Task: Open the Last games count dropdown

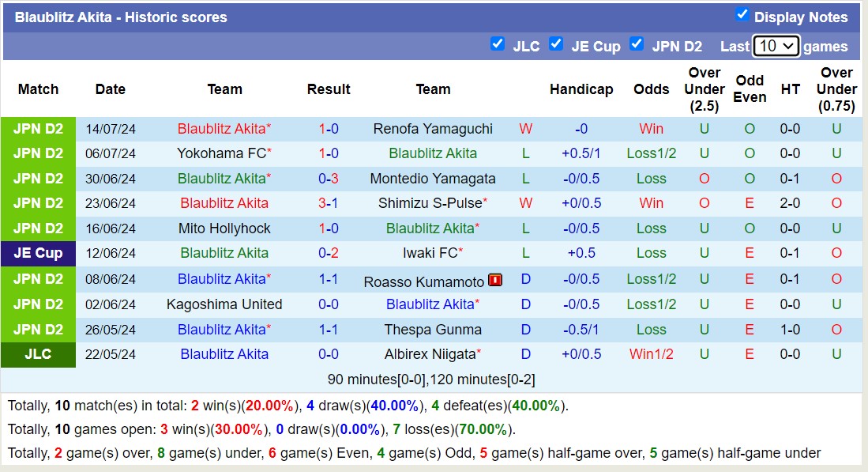Action: click(776, 46)
